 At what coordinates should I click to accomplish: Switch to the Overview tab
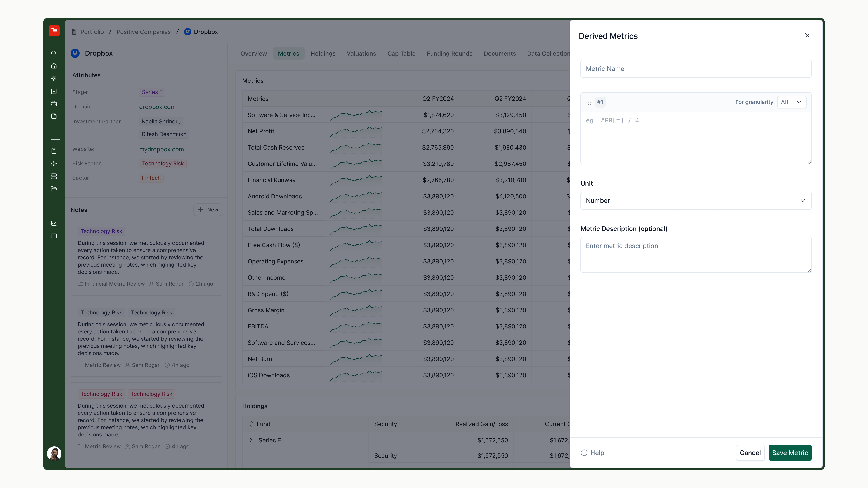pyautogui.click(x=253, y=54)
